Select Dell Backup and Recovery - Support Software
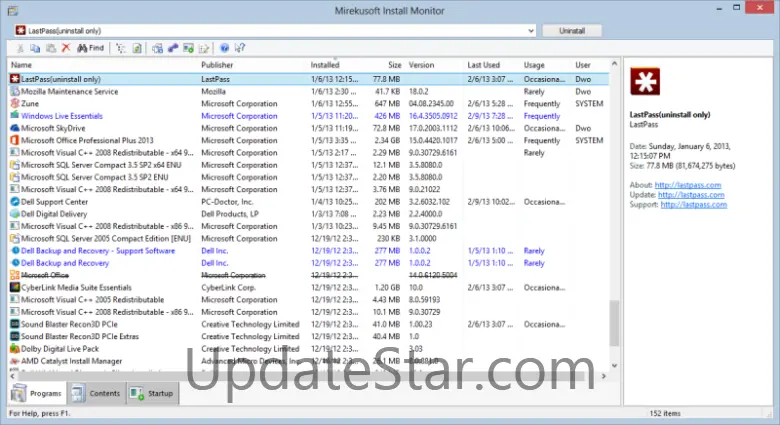Image resolution: width=780 pixels, height=425 pixels. [x=308, y=251]
